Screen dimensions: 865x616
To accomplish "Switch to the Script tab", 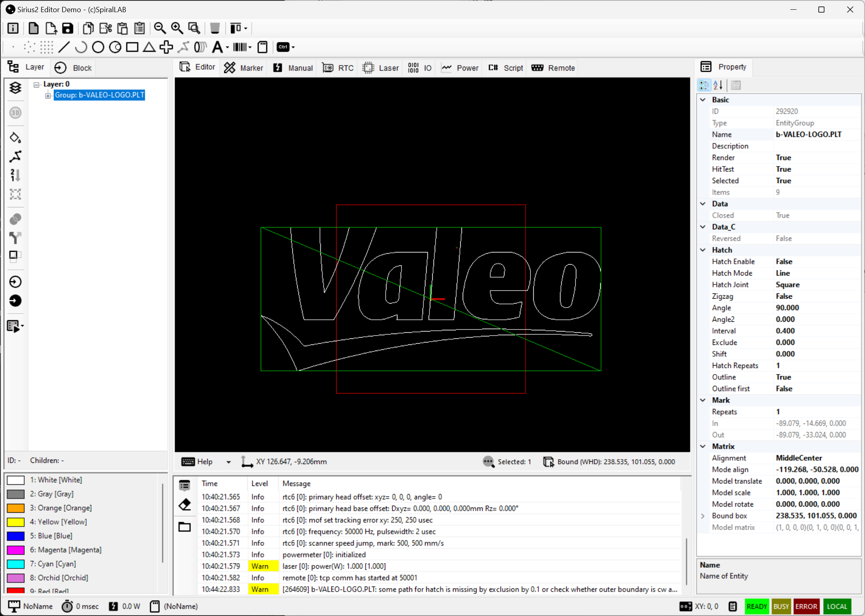I will pos(506,68).
